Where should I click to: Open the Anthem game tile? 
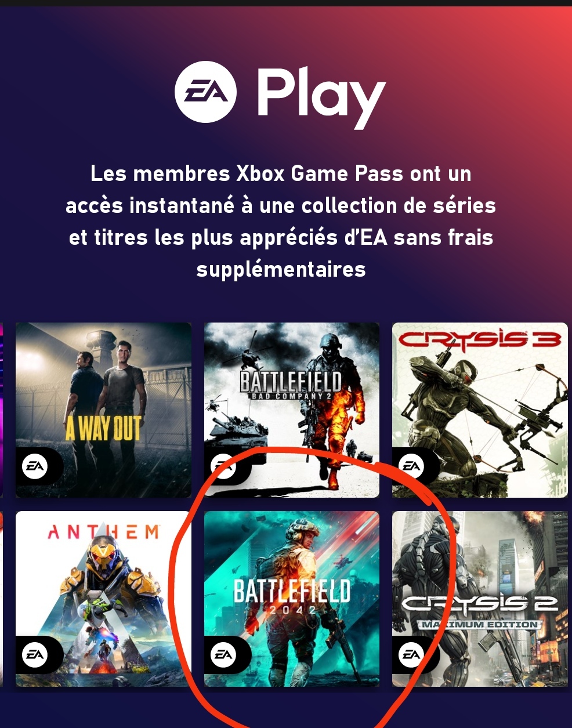coord(103,599)
